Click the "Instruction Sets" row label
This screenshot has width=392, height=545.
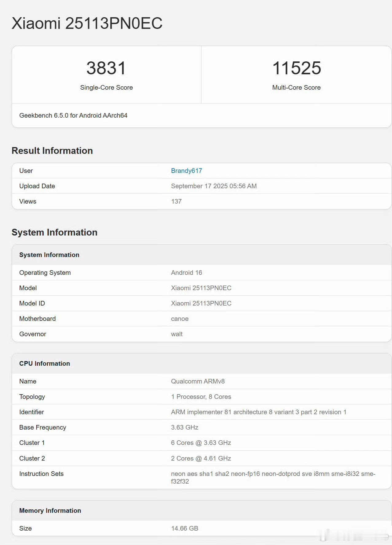[41, 474]
